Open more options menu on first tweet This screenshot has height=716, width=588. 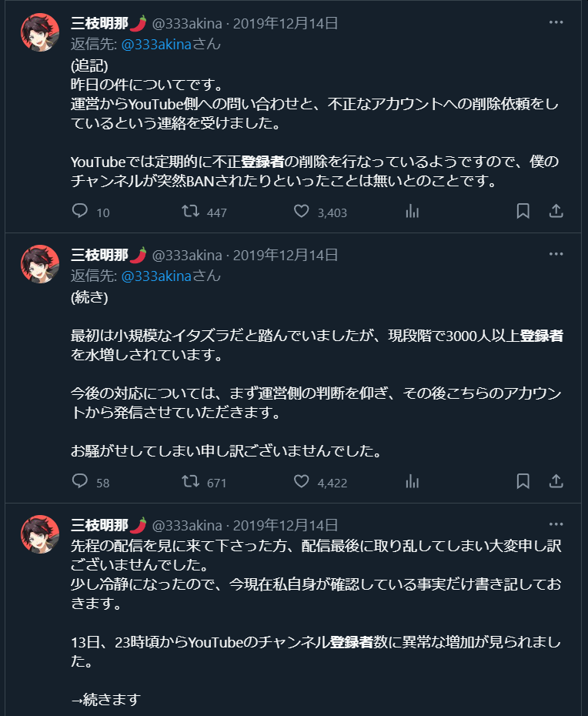pyautogui.click(x=556, y=22)
